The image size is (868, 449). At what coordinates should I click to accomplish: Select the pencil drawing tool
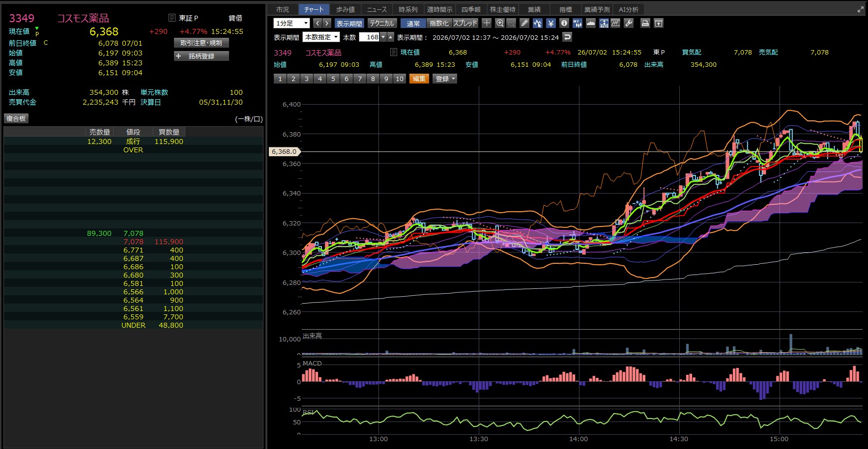click(x=524, y=23)
